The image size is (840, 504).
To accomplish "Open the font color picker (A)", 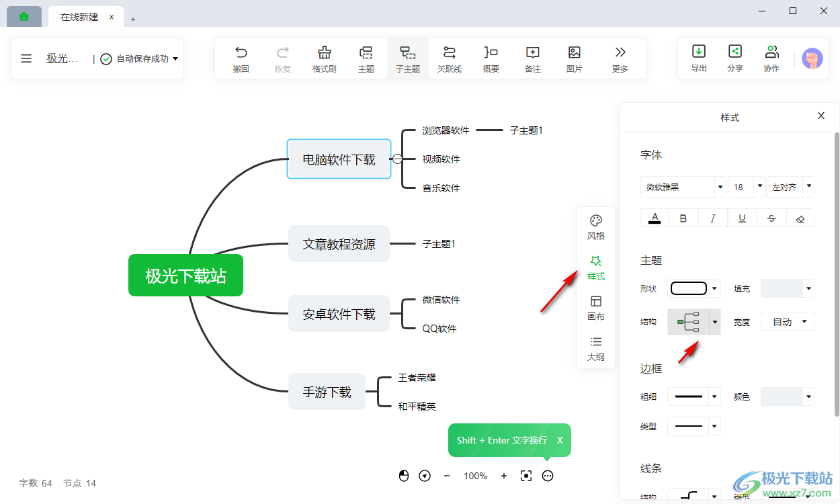I will pyautogui.click(x=655, y=218).
